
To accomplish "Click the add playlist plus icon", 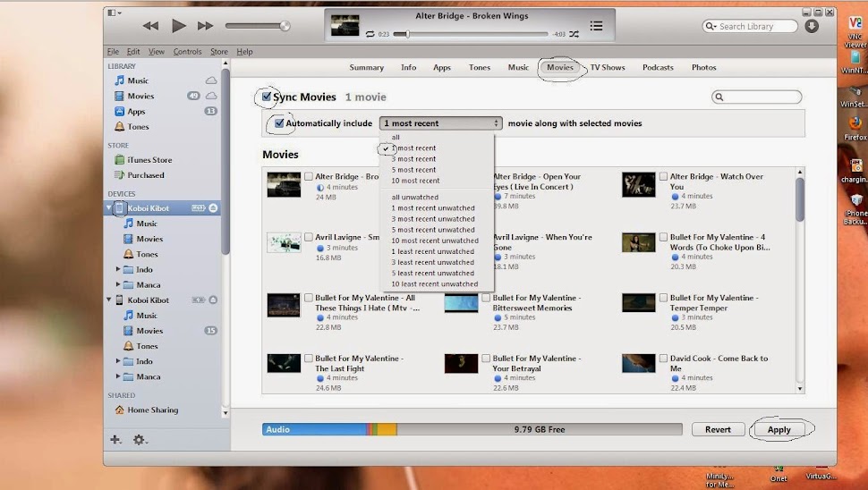I will tap(115, 440).
